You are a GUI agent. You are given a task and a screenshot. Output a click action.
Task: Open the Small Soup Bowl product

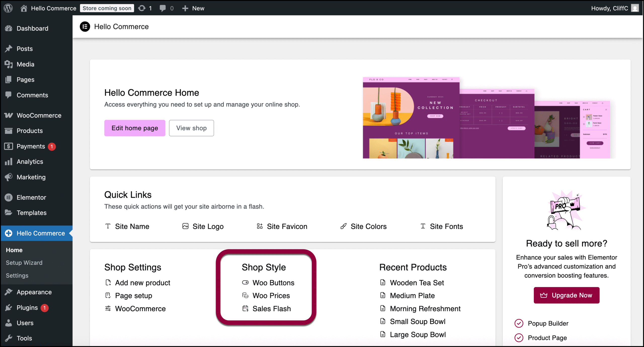(x=413, y=321)
